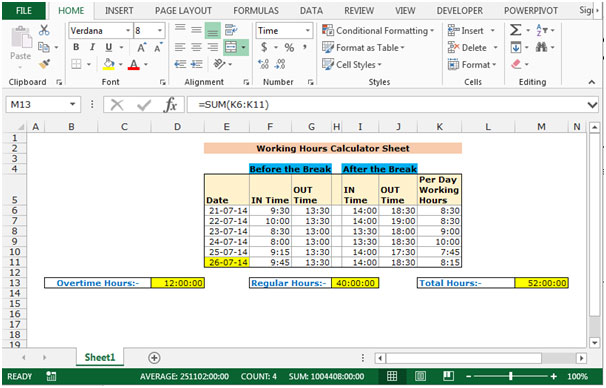Toggle Bold formatting
Viewport: 606px width, 388px height.
pyautogui.click(x=76, y=47)
